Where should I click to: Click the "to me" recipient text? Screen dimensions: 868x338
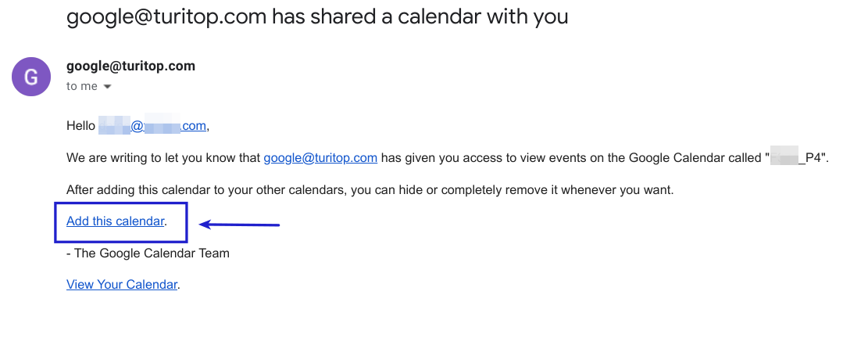(82, 86)
